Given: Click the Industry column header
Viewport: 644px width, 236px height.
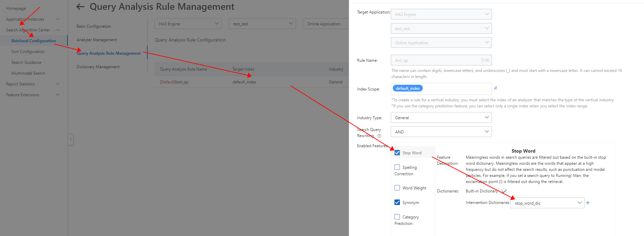Looking at the screenshot, I should [336, 69].
